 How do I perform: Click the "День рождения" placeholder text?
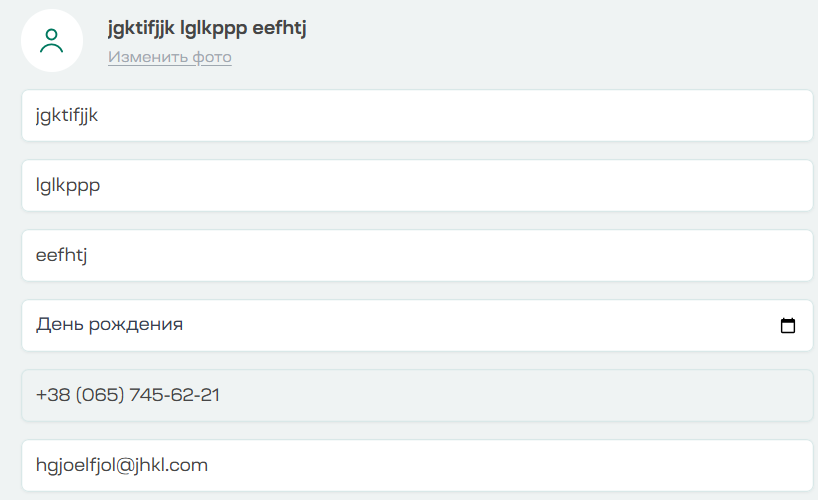point(109,325)
